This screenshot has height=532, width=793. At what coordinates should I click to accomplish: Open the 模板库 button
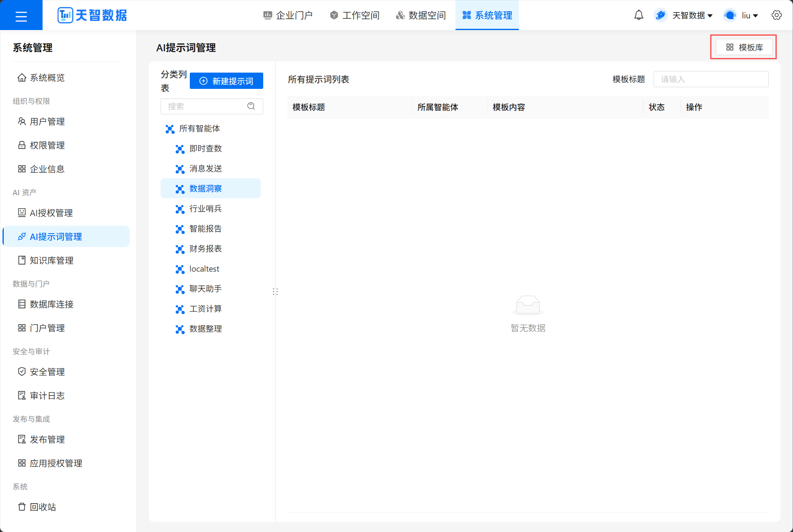[744, 47]
